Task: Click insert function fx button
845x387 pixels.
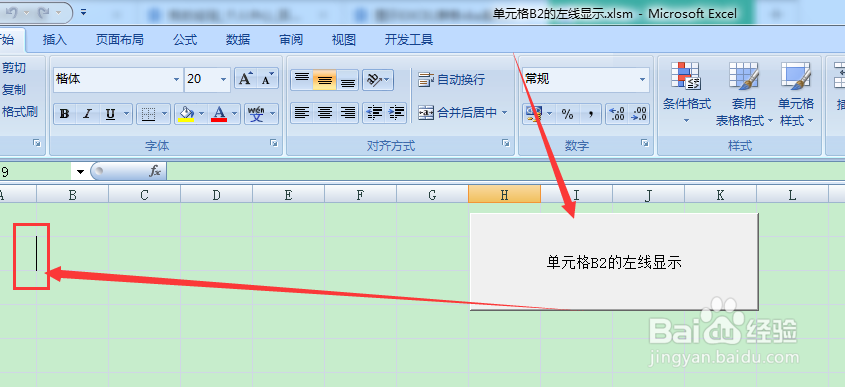Action: [x=155, y=171]
